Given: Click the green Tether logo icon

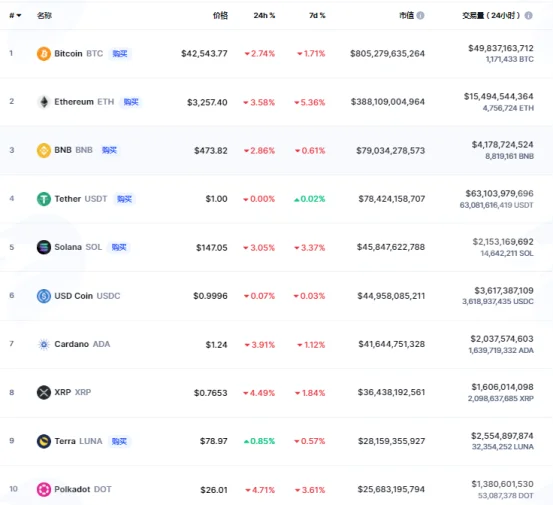Looking at the screenshot, I should tap(44, 199).
